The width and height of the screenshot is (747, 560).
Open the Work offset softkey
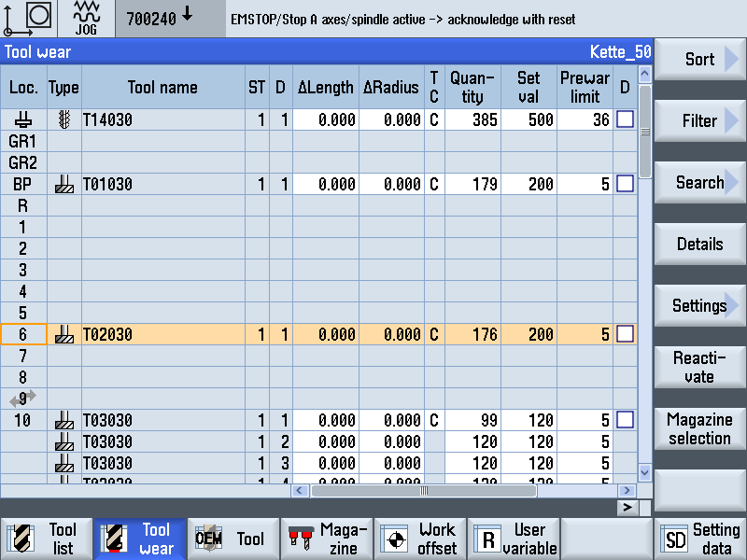pyautogui.click(x=420, y=539)
